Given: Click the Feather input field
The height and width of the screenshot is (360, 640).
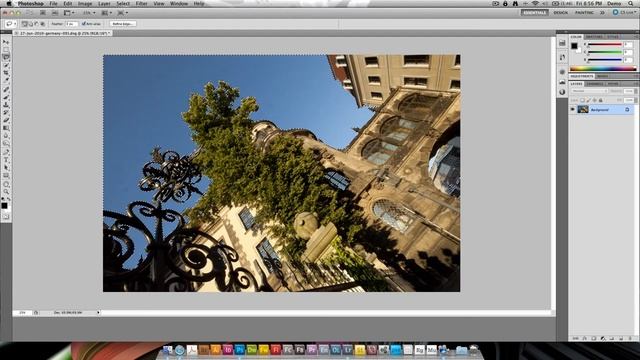Looking at the screenshot, I should coord(71,24).
